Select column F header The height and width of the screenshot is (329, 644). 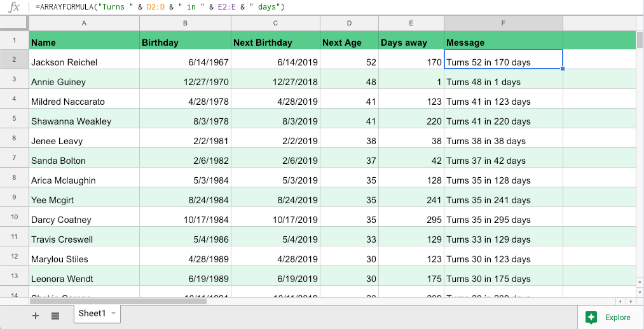(503, 23)
